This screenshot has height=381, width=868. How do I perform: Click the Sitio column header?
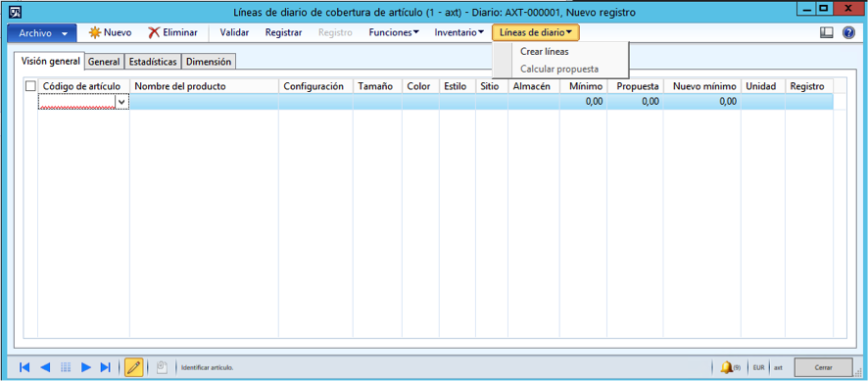click(x=492, y=86)
